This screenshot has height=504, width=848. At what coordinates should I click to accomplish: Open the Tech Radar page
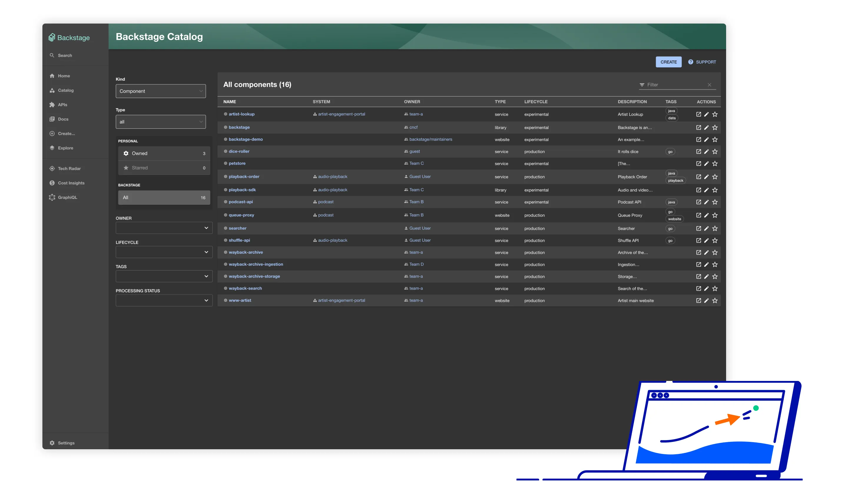[69, 168]
